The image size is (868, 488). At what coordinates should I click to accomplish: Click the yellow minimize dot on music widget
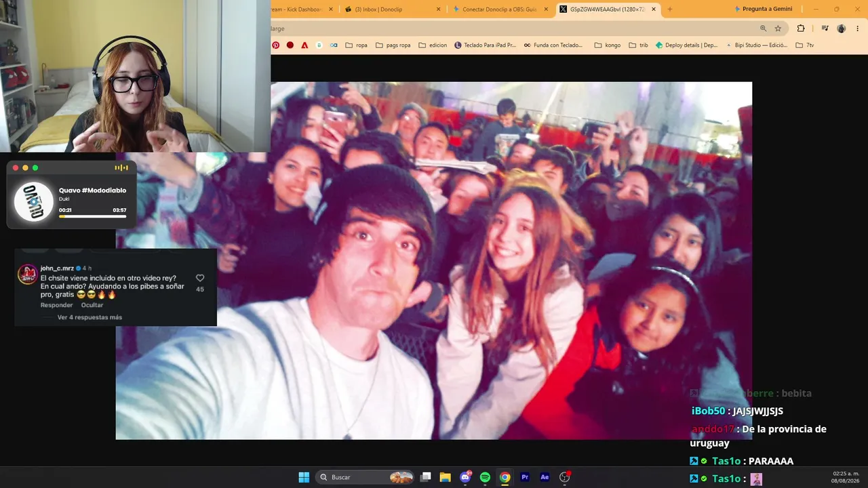tap(25, 168)
